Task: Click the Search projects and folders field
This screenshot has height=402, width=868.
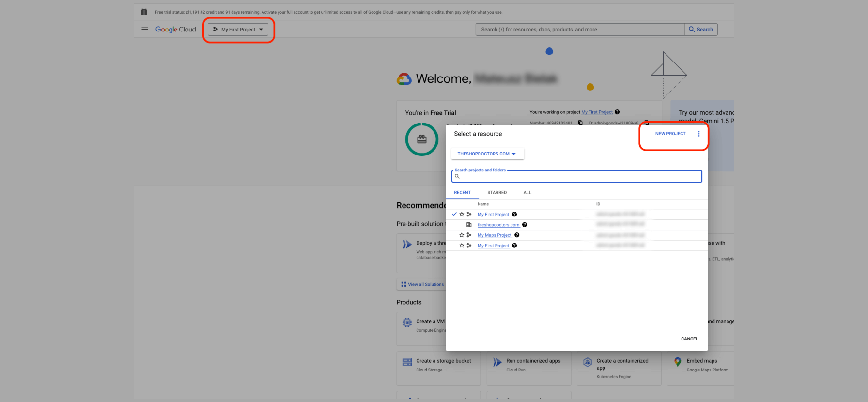Action: coord(576,176)
